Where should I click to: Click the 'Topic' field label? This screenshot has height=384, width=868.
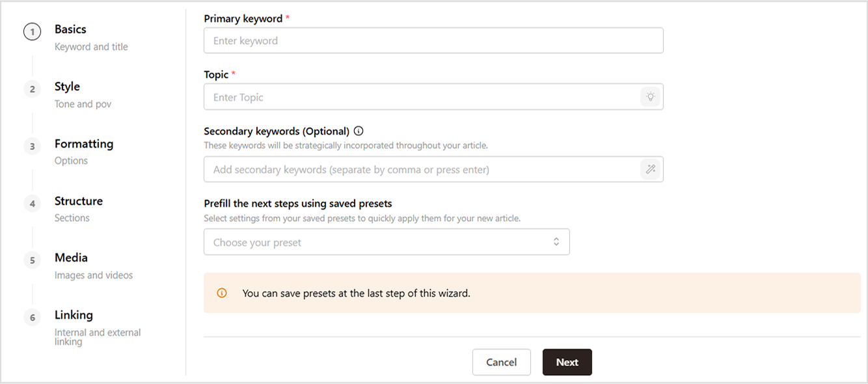(x=216, y=75)
